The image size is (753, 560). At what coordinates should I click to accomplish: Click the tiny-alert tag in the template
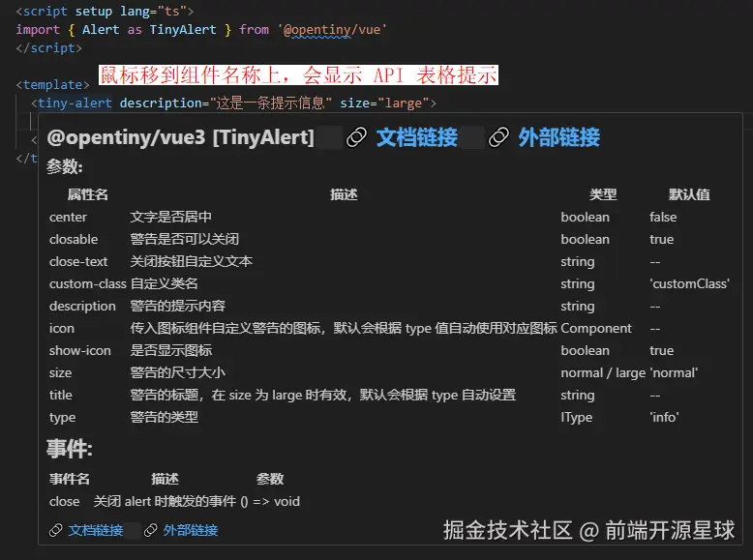click(75, 103)
